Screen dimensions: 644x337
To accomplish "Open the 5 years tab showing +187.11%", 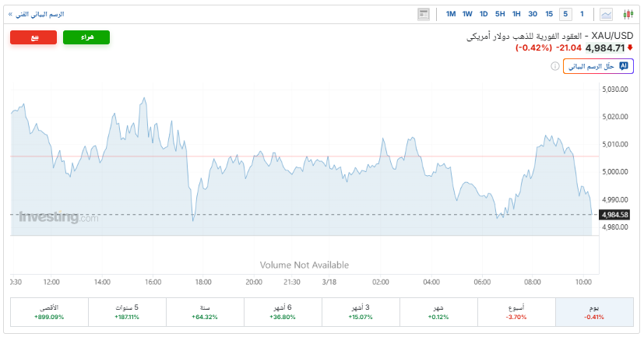I will pos(127,312).
